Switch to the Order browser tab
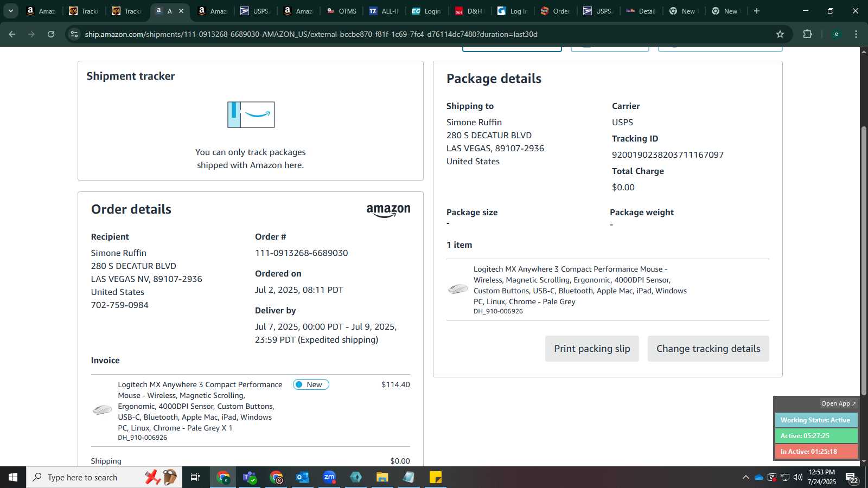The image size is (868, 488). point(555,11)
